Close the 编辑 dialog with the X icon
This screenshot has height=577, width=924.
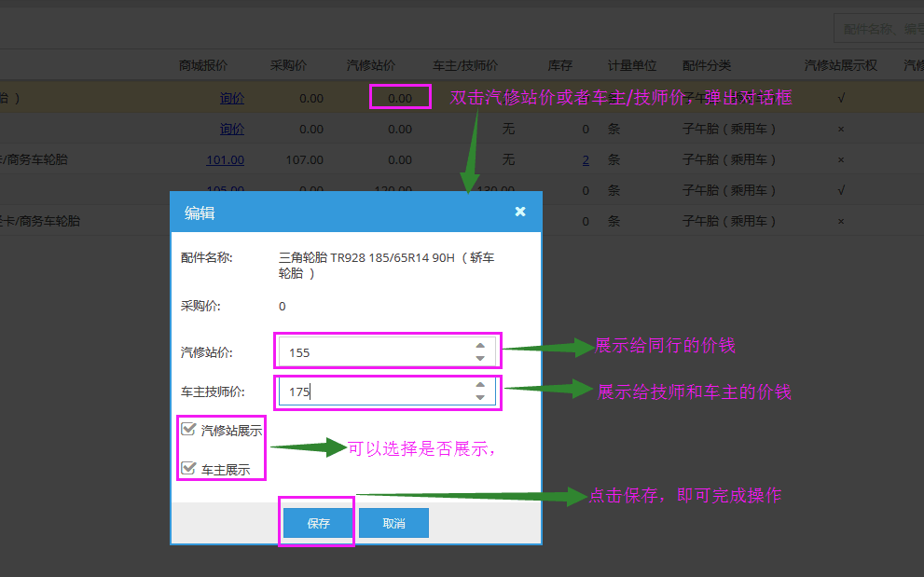(x=520, y=212)
